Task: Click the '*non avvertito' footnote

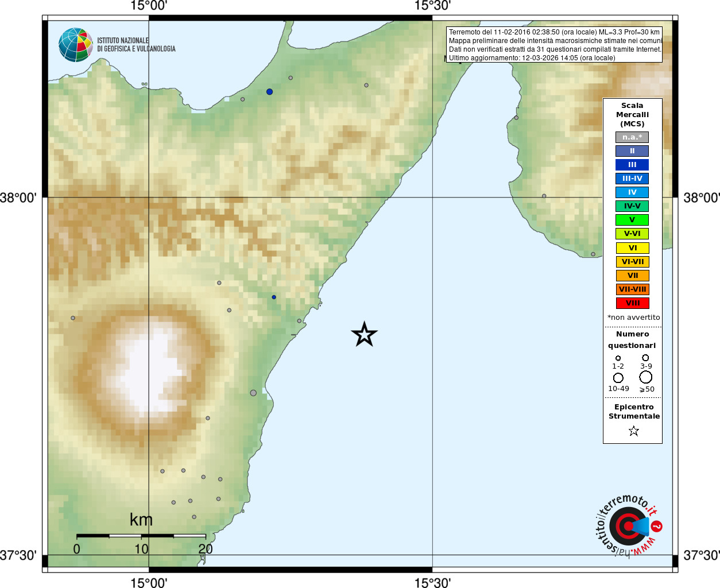Action: point(634,318)
